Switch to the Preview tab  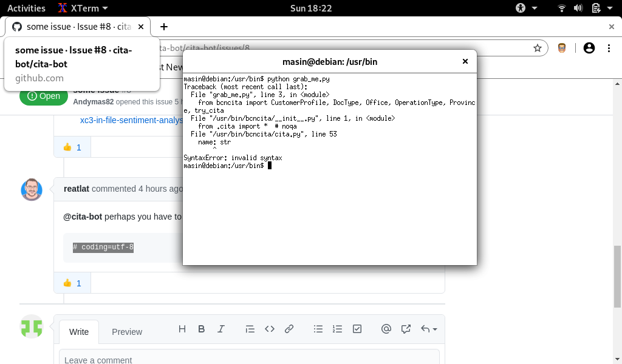(x=126, y=332)
